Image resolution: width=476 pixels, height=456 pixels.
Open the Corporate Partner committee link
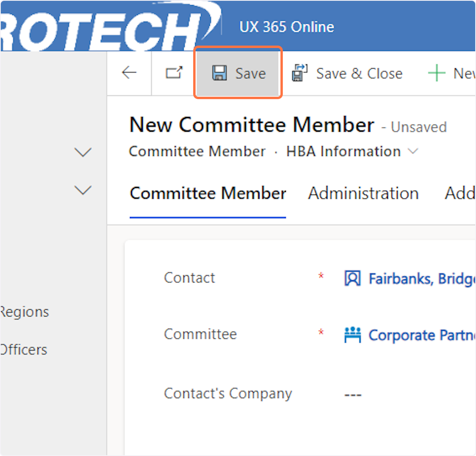point(421,335)
